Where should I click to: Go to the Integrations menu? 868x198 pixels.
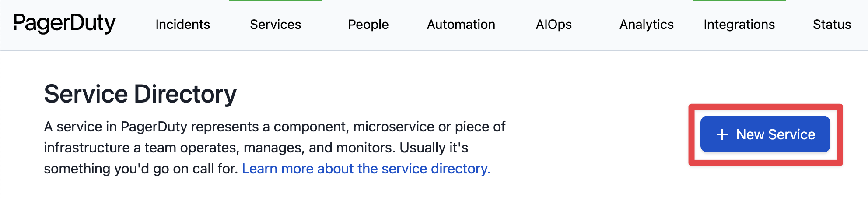tap(739, 25)
